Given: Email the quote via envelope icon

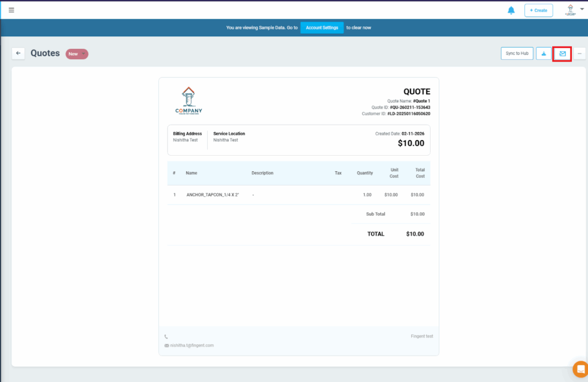Looking at the screenshot, I should tap(562, 53).
